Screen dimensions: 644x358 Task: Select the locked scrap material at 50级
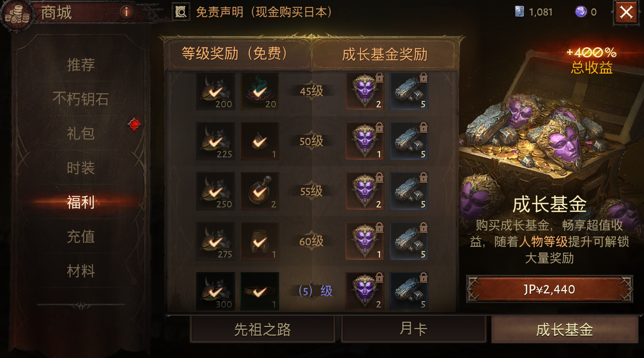(x=409, y=141)
